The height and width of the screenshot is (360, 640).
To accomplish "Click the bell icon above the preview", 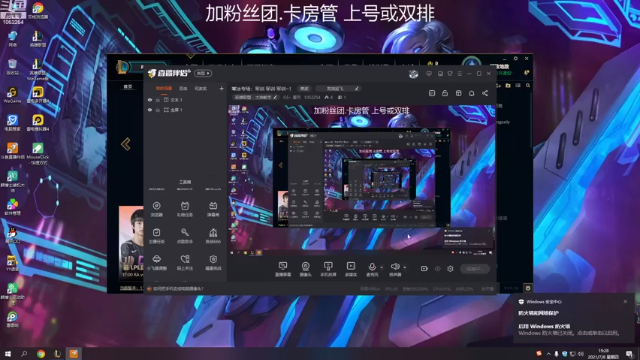I will point(471,93).
